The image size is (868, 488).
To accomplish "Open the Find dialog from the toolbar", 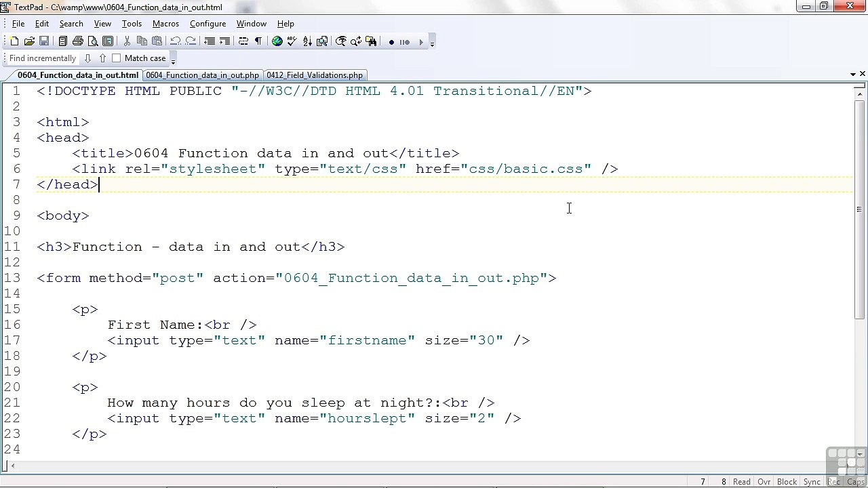I will pyautogui.click(x=341, y=41).
